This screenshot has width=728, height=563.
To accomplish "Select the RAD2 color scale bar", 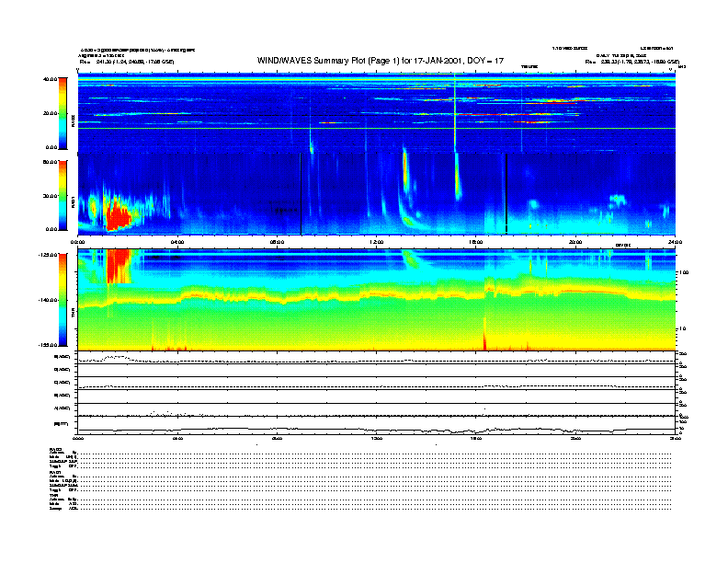I will click(63, 113).
